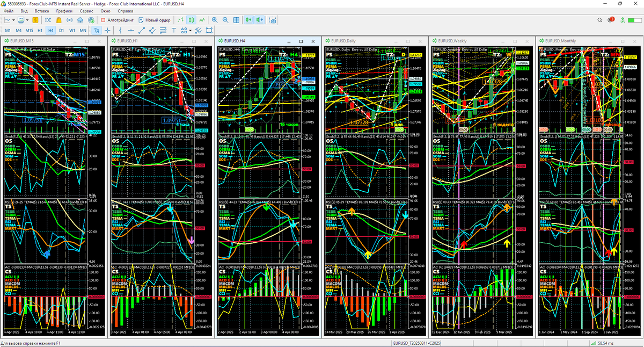
Task: Select the M1 timeframe
Action: click(x=8, y=31)
